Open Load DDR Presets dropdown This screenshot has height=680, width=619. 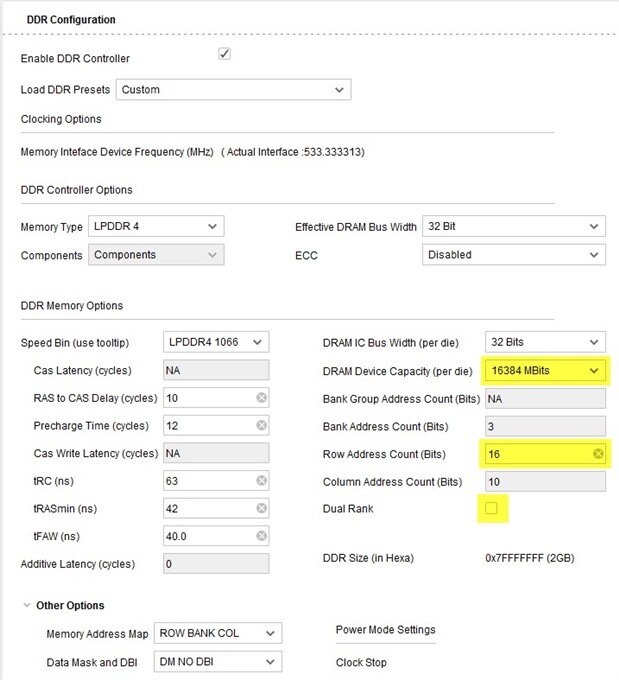click(x=232, y=90)
